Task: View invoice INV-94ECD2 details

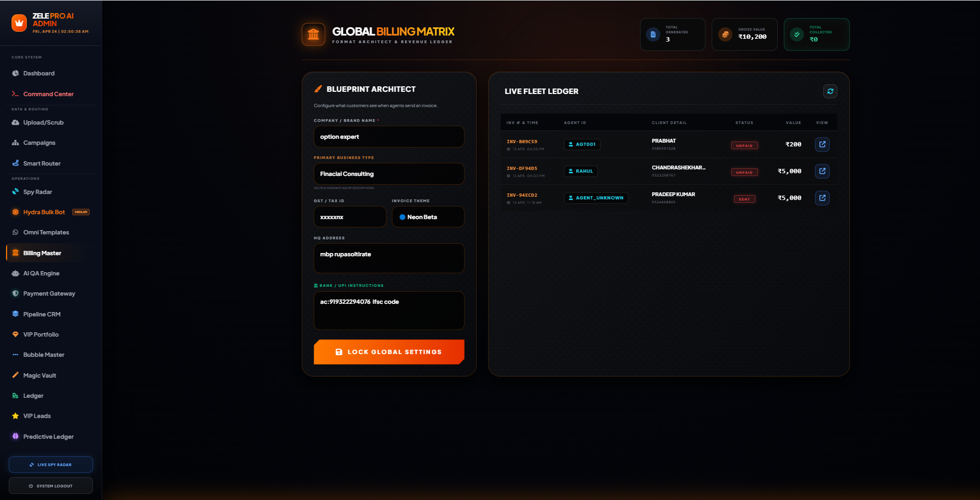Action: [x=822, y=198]
